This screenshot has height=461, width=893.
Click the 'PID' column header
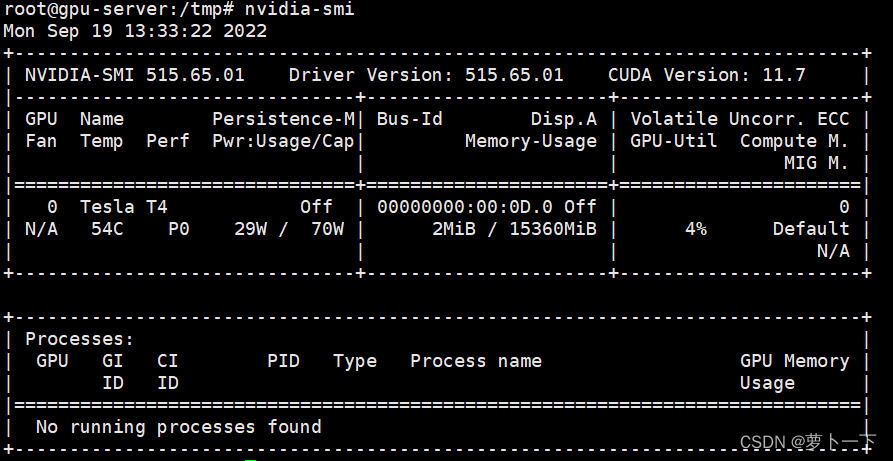(284, 361)
